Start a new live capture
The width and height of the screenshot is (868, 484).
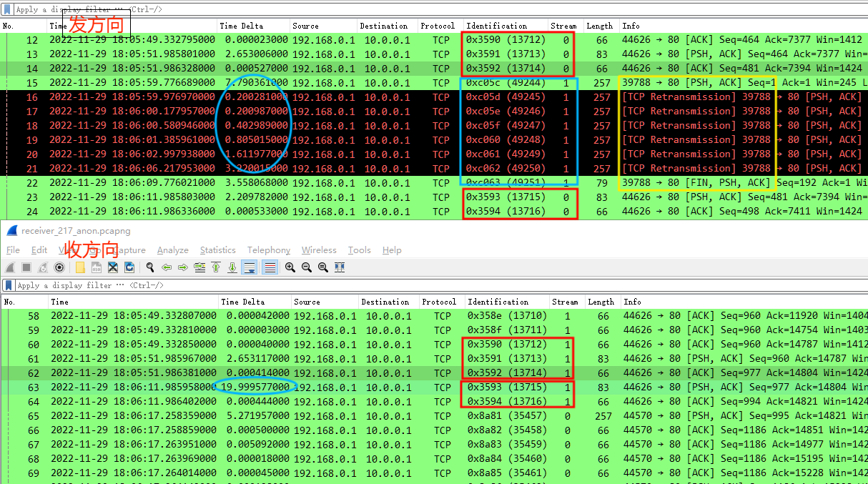[9, 267]
